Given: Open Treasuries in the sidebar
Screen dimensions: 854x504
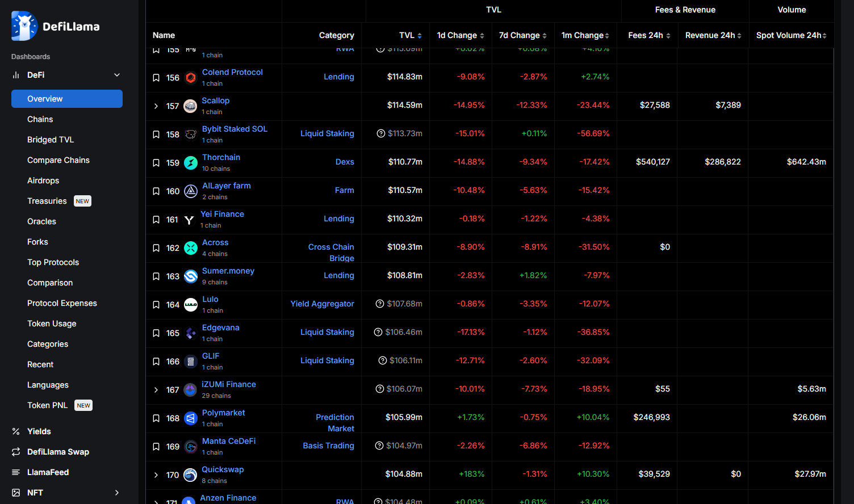Looking at the screenshot, I should [x=47, y=201].
